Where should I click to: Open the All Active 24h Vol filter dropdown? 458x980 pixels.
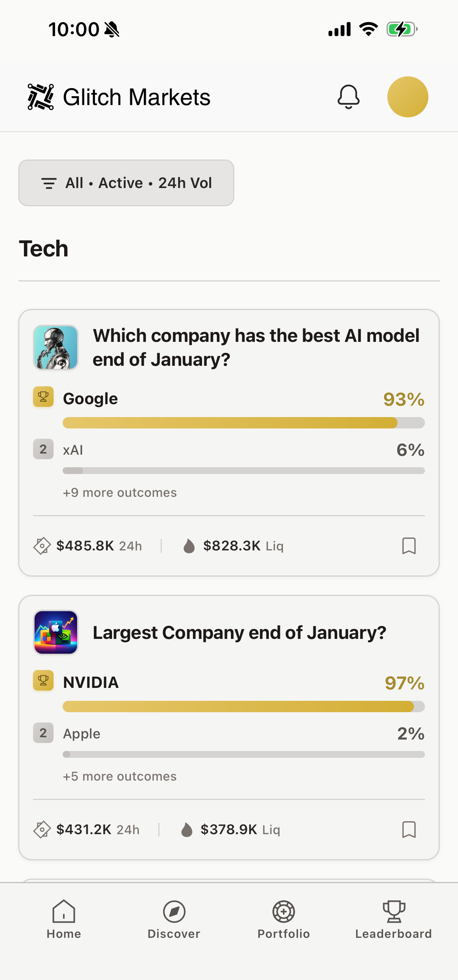coord(126,183)
